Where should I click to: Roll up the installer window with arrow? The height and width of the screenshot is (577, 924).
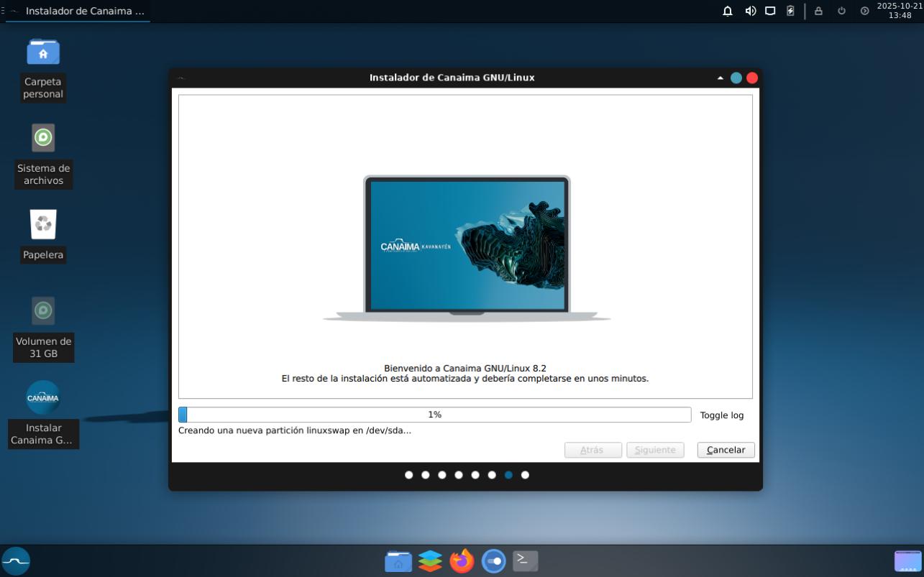pos(720,78)
